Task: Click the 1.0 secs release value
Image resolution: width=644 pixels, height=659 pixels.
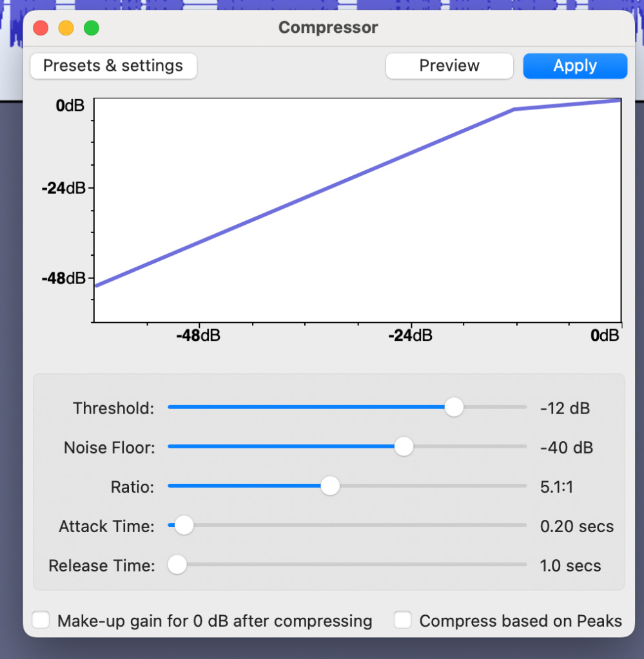Action: click(x=571, y=566)
